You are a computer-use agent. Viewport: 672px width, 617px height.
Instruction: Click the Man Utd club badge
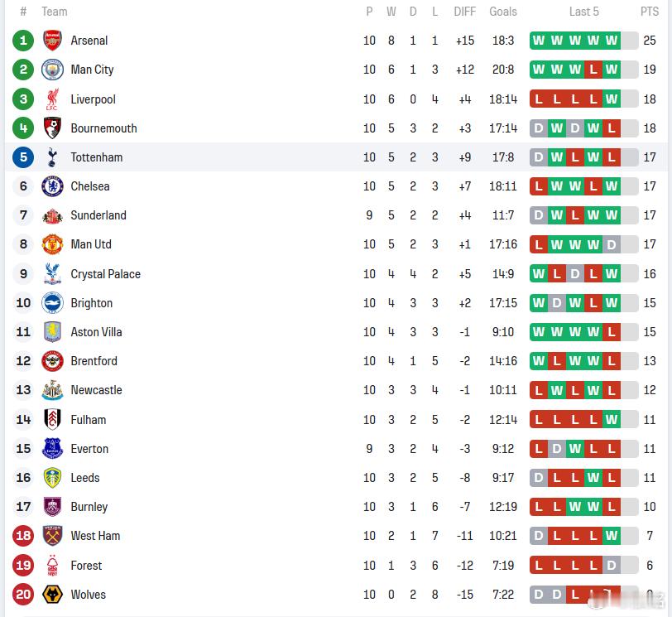click(x=52, y=244)
